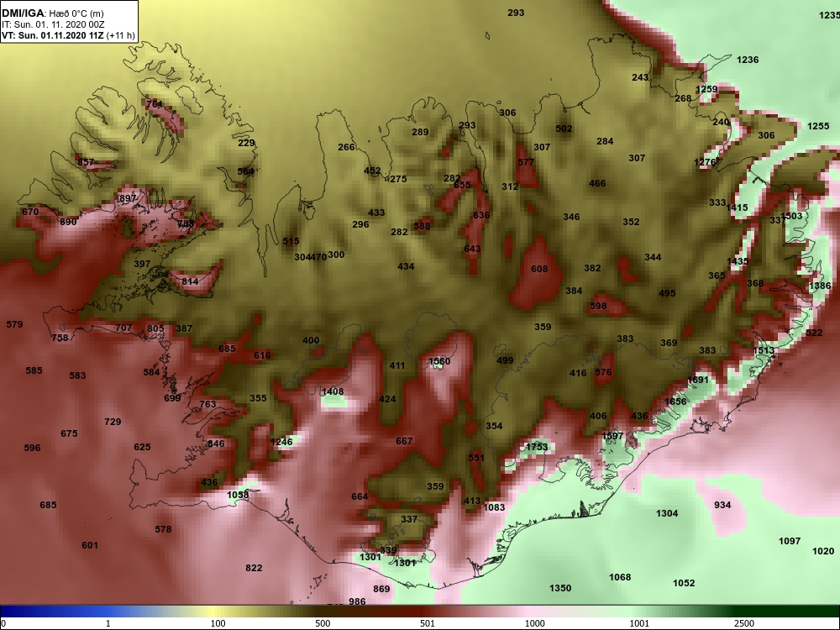Click the map value '1304'

coord(667,513)
